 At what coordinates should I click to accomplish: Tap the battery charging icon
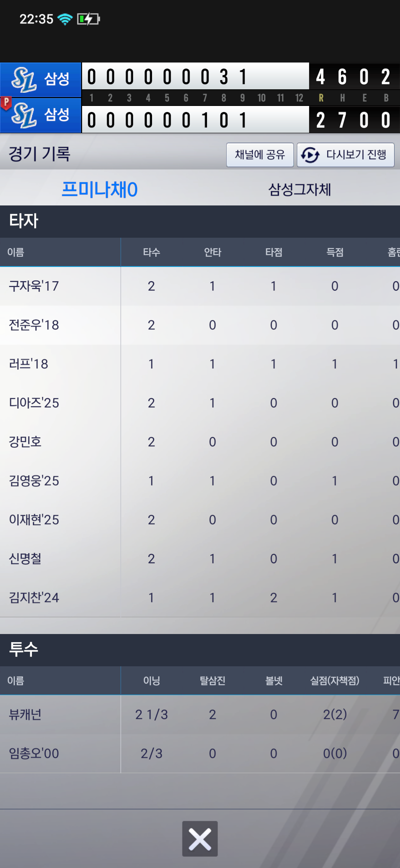(88, 19)
